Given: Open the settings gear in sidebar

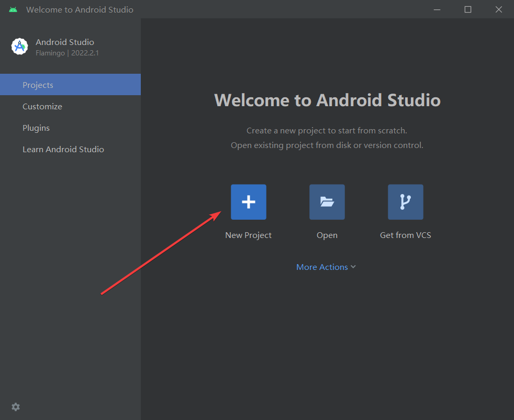Looking at the screenshot, I should click(16, 407).
